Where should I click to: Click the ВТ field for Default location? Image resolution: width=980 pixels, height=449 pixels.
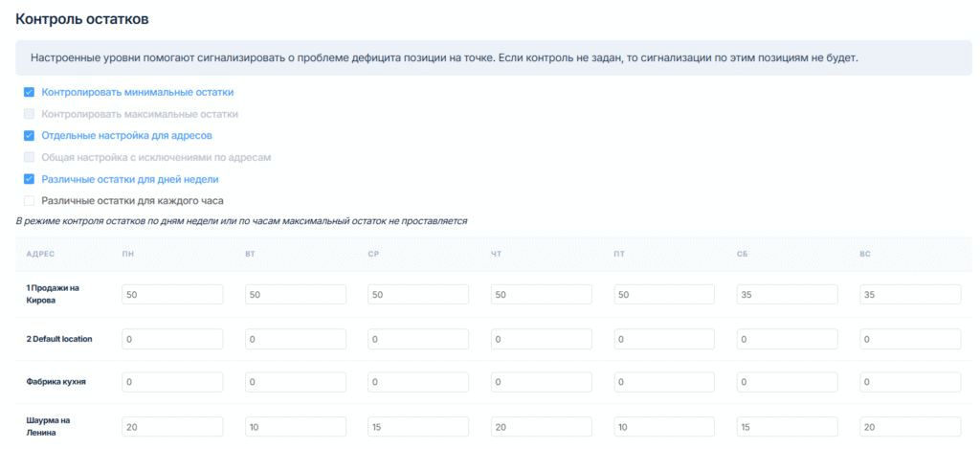295,339
